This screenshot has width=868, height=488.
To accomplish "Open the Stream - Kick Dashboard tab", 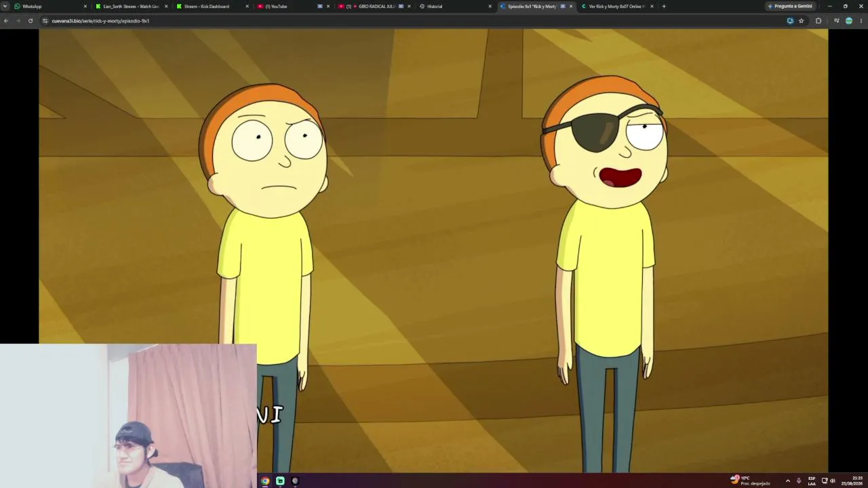I will point(212,6).
